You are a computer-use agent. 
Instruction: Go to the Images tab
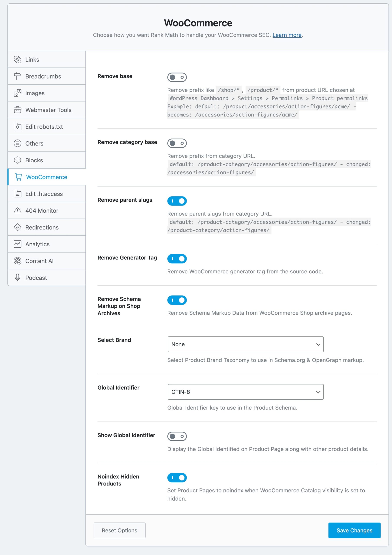click(x=47, y=93)
